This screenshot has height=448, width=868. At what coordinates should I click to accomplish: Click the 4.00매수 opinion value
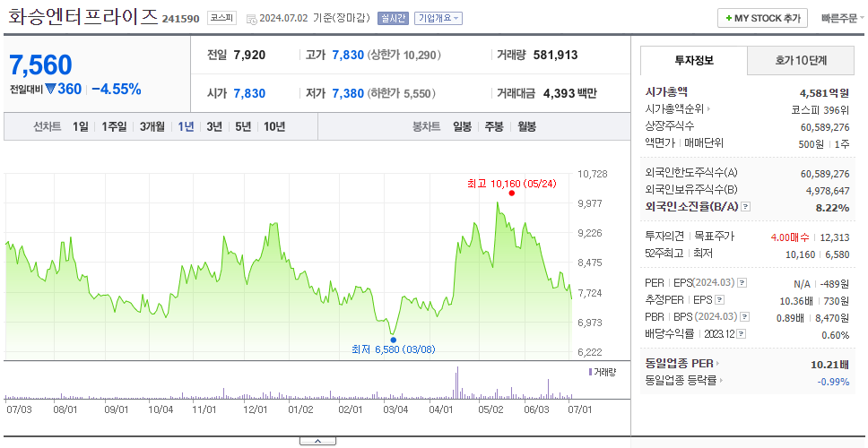coord(790,237)
